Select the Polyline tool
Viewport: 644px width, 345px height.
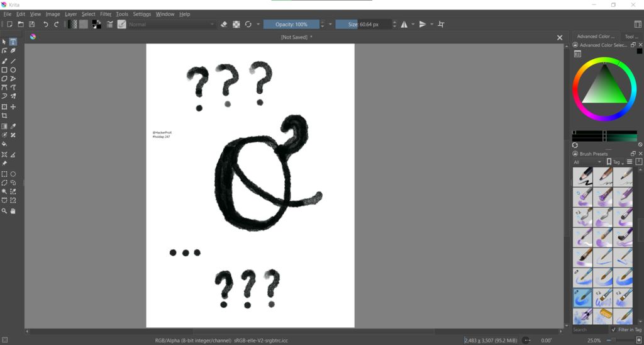point(13,79)
